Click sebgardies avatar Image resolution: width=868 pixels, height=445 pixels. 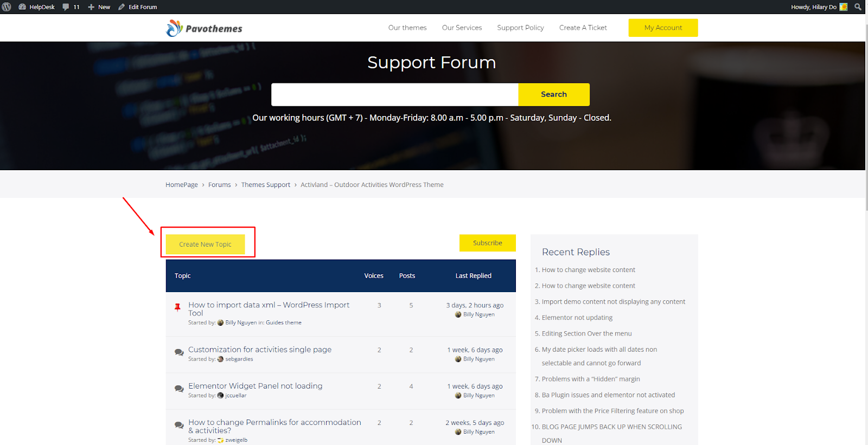(220, 359)
